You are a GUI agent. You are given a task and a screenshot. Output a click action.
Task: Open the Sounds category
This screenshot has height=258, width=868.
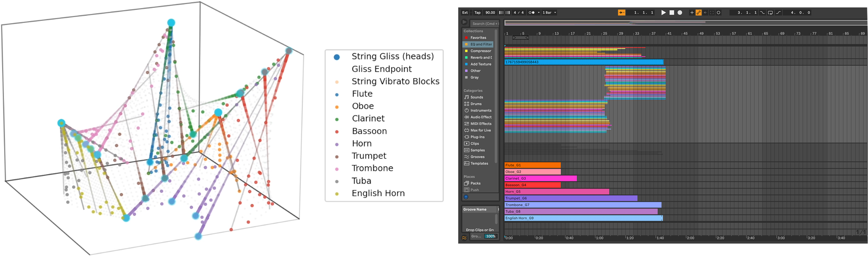coord(478,97)
